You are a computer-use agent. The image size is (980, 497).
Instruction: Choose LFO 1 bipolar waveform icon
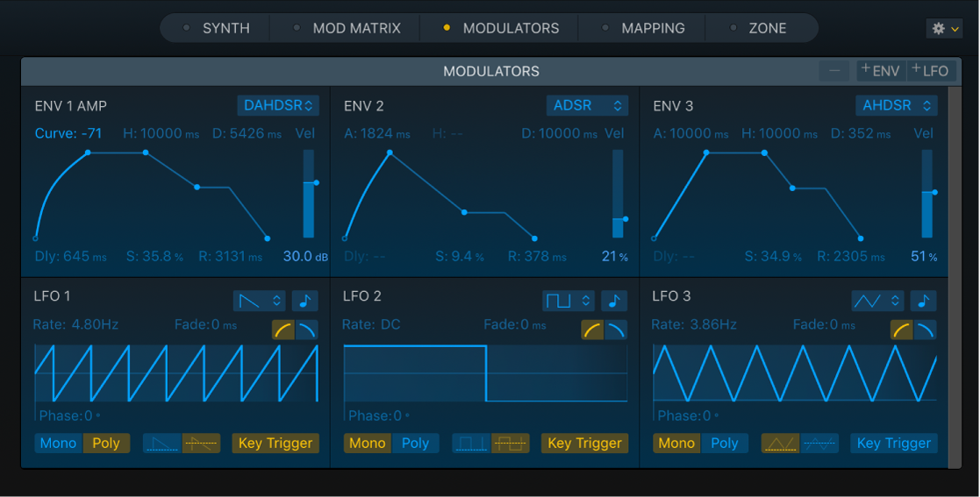(x=201, y=444)
